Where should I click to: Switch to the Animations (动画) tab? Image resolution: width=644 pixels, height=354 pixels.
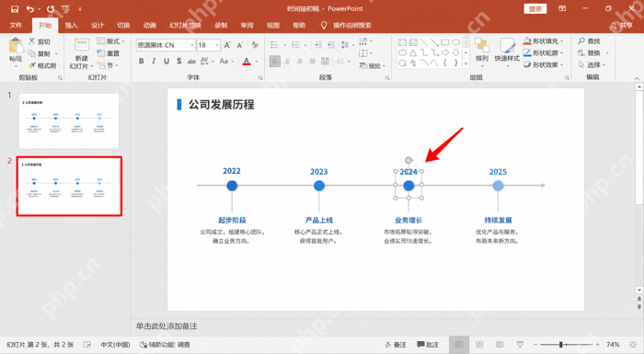click(x=149, y=26)
